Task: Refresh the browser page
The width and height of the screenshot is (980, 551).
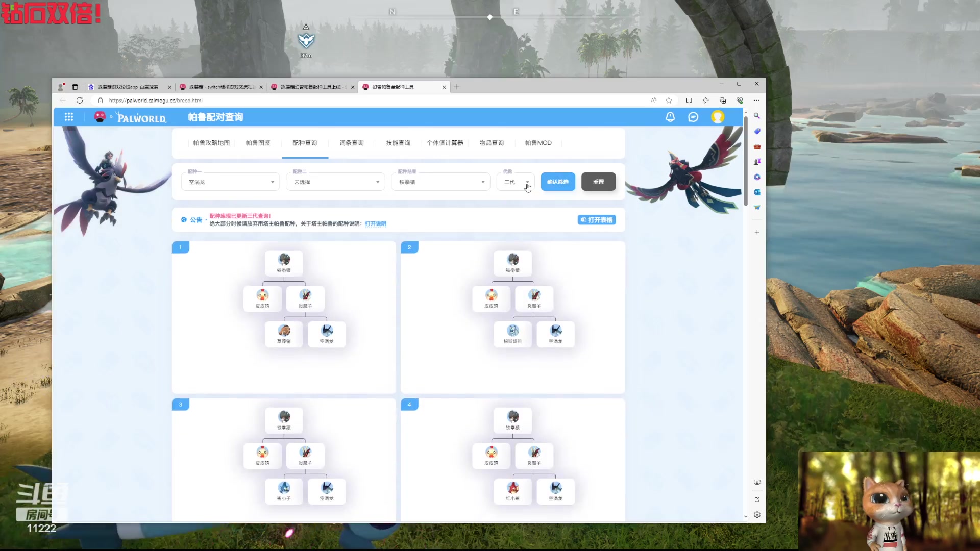Action: [x=80, y=101]
